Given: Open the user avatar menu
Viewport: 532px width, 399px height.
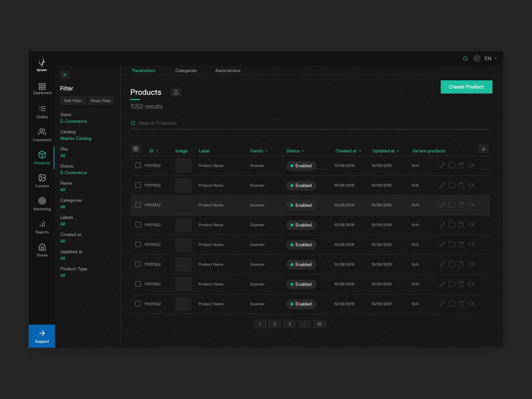Looking at the screenshot, I should pos(477,58).
